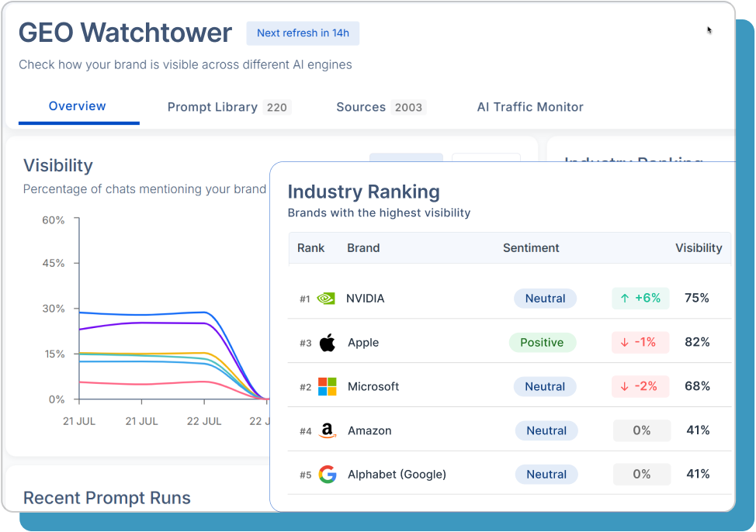This screenshot has width=756, height=532.
Task: Click the Recent Prompt Runs heading
Action: 107,498
